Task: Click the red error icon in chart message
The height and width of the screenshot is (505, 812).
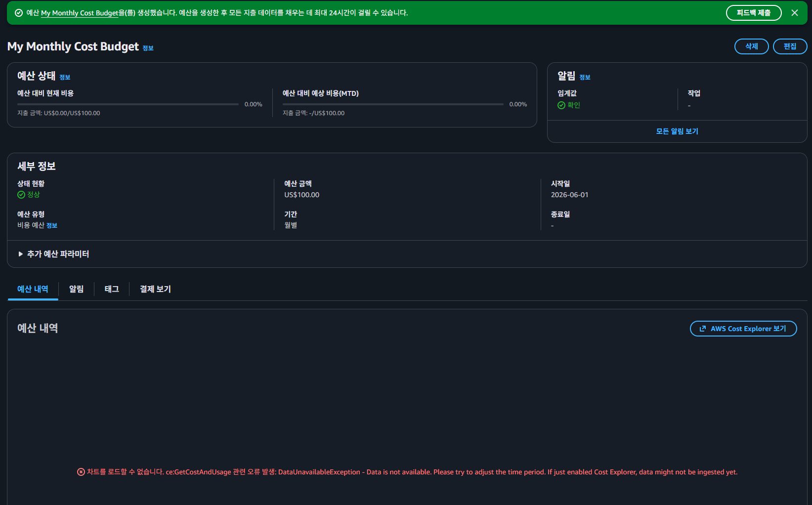Action: click(81, 472)
